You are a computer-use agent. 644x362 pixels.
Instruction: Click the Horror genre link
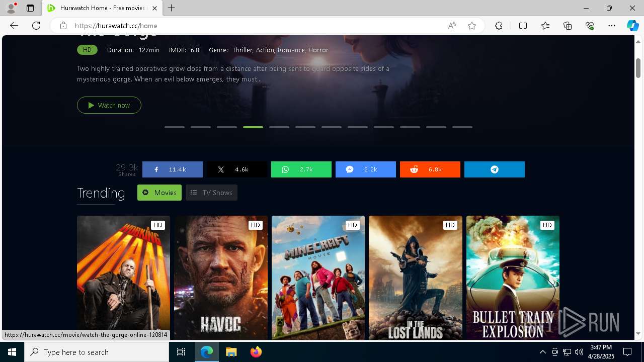click(318, 50)
